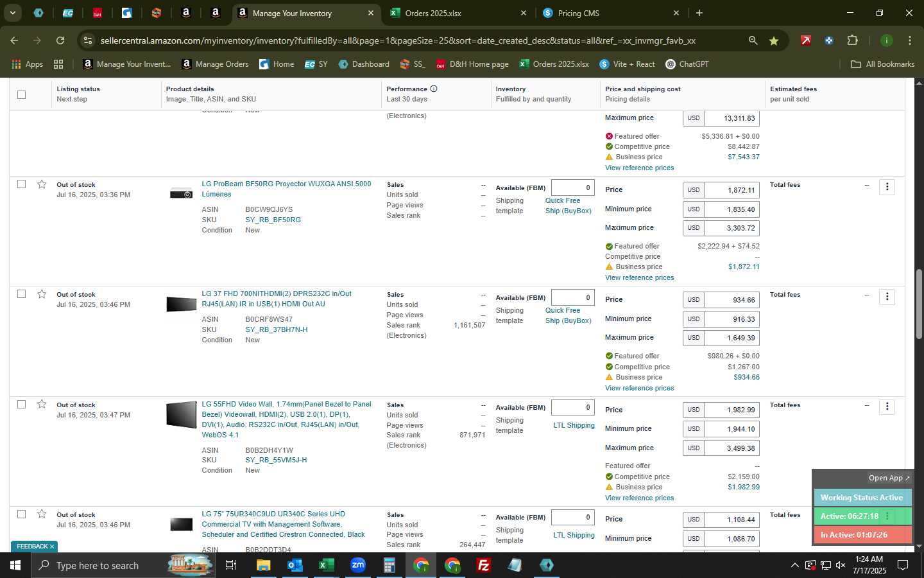Image resolution: width=924 pixels, height=578 pixels.
Task: Open Outlook from the taskbar
Action: [295, 565]
